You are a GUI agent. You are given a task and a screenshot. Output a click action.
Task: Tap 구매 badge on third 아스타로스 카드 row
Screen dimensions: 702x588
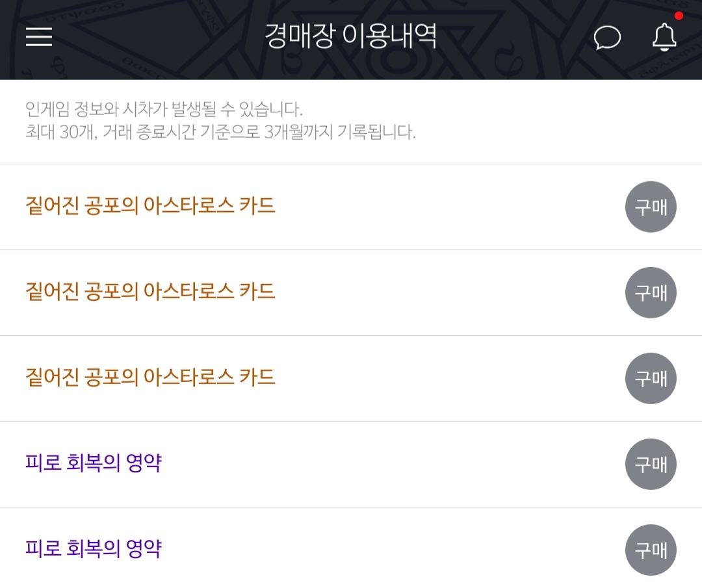pos(651,379)
